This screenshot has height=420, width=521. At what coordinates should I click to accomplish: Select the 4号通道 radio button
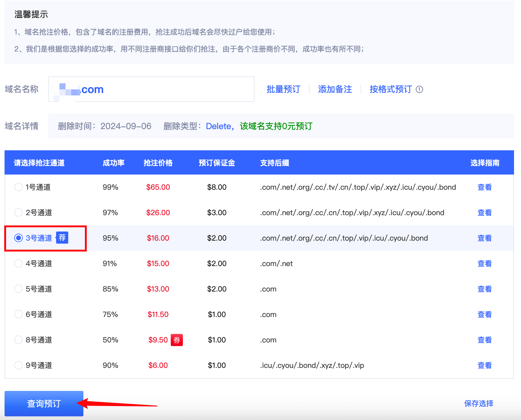coord(18,264)
